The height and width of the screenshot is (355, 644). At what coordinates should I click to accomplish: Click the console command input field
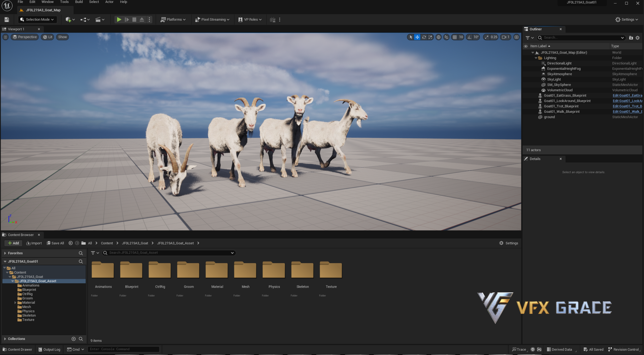[x=123, y=349]
